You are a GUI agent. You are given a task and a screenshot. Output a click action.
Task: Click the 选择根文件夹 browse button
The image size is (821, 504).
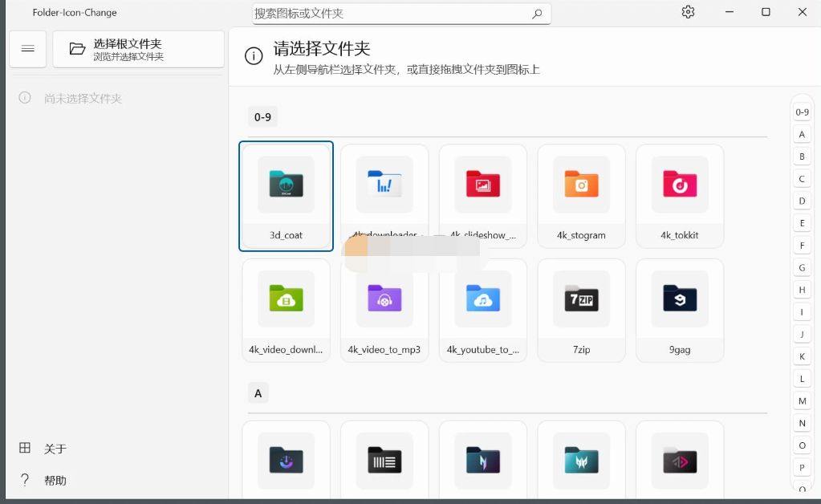[137, 49]
